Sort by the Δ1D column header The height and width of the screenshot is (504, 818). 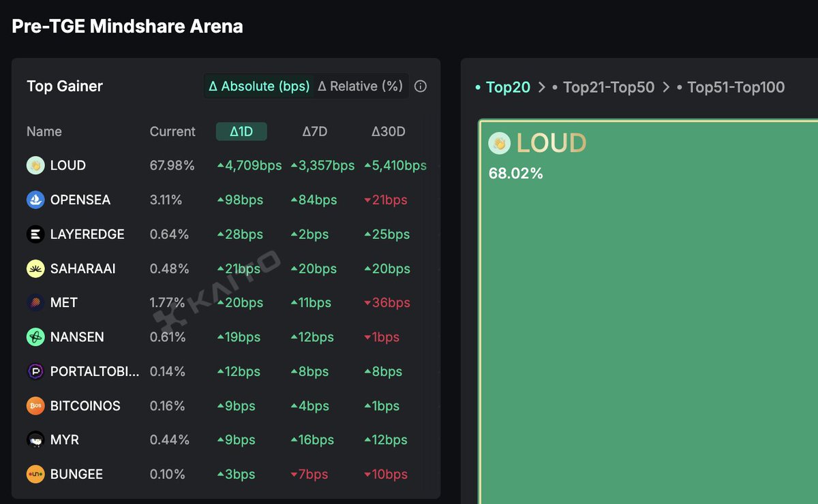point(241,131)
